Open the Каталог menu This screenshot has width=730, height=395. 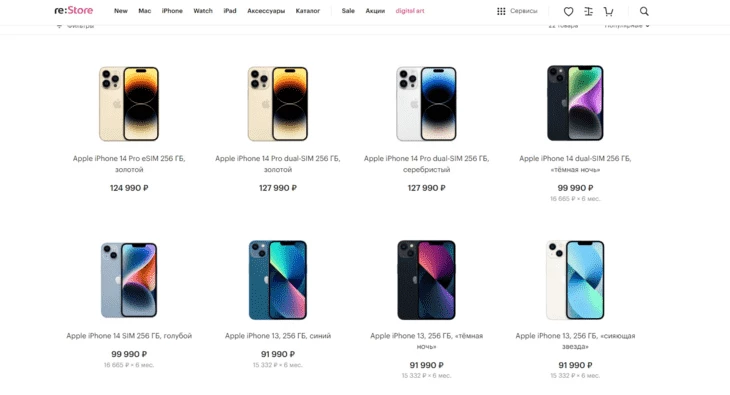pyautogui.click(x=308, y=11)
